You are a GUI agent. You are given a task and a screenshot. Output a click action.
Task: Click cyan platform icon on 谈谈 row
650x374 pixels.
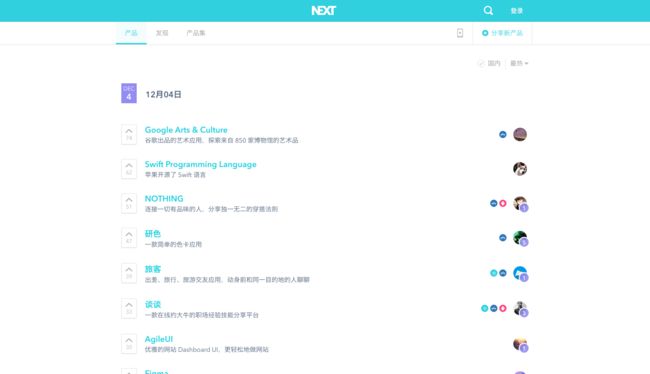(484, 308)
